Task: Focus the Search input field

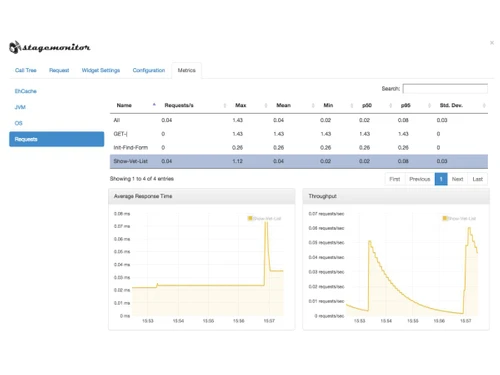Action: click(x=445, y=89)
